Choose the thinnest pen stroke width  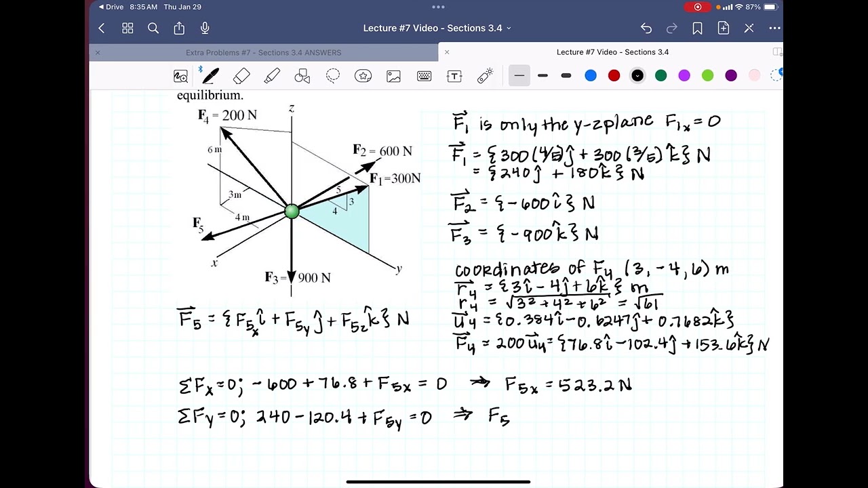(519, 76)
